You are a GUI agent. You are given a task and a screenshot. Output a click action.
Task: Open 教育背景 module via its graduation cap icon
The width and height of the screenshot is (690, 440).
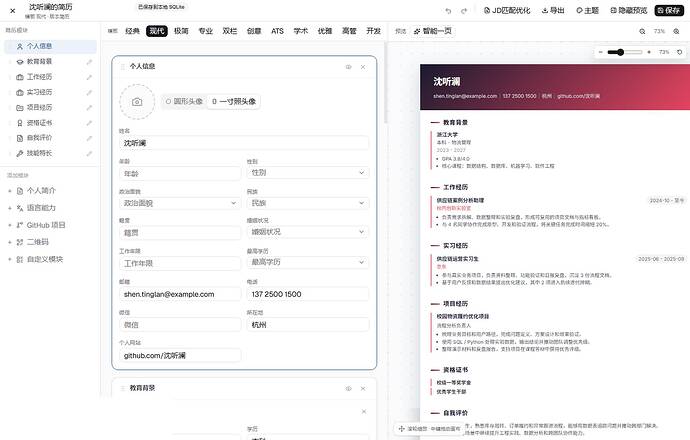click(x=20, y=62)
